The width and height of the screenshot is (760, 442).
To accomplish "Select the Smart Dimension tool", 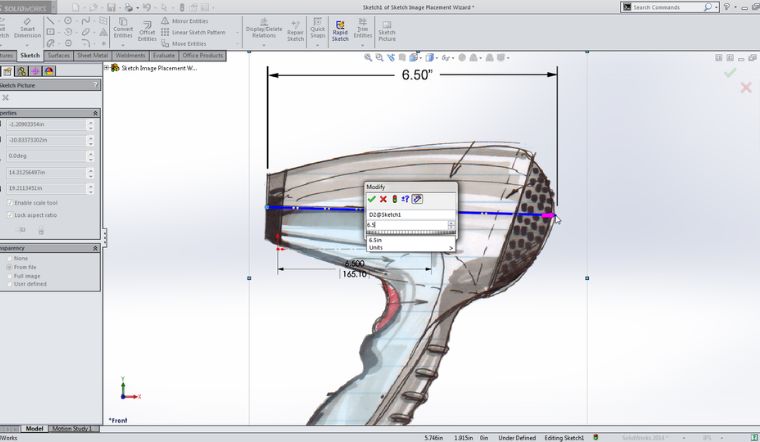I will tap(27, 29).
